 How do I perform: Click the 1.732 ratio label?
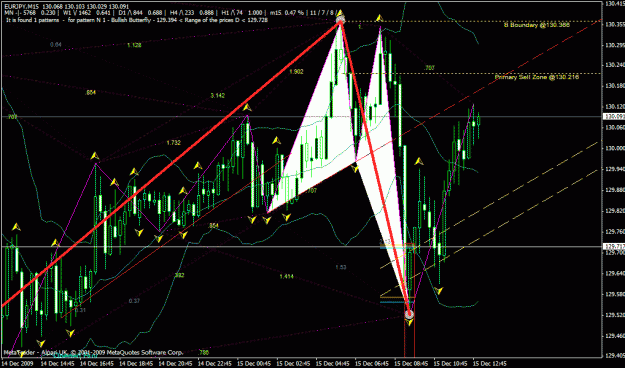173,143
